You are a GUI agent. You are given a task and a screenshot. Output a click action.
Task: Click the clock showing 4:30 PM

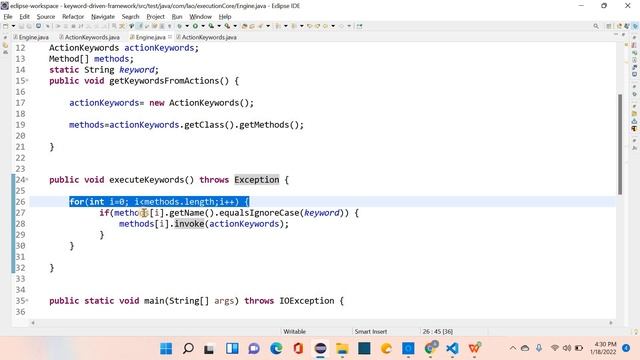pos(604,348)
